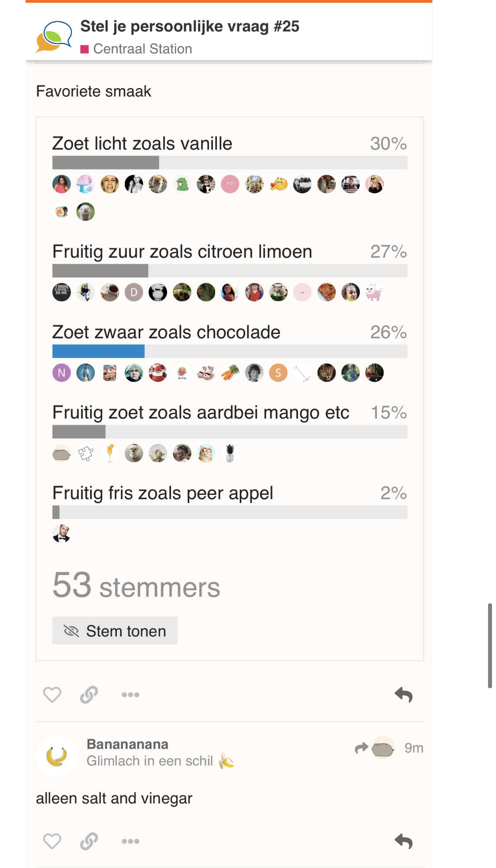Copy link to the poll post
This screenshot has width=496, height=868.
tap(89, 695)
